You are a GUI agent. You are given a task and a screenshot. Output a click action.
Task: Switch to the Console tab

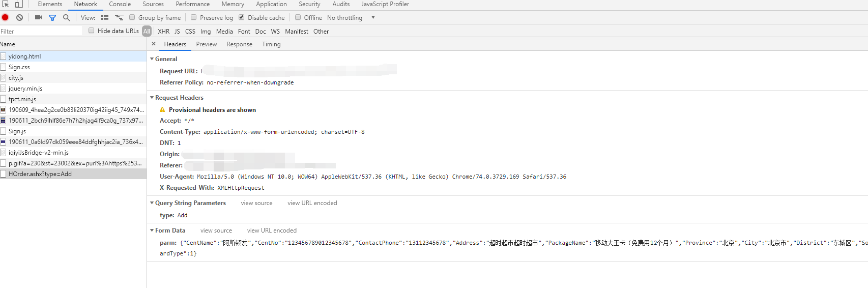coord(120,4)
